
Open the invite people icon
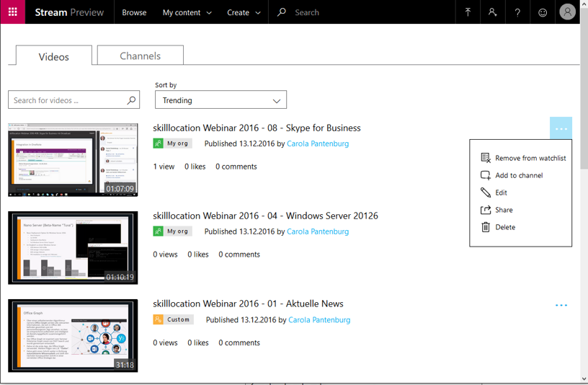[492, 12]
